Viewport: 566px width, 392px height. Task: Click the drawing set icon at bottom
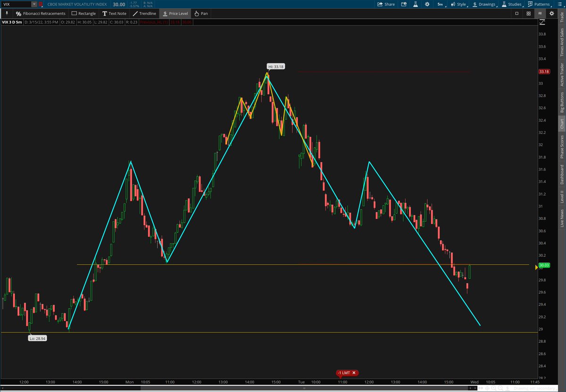(508, 388)
